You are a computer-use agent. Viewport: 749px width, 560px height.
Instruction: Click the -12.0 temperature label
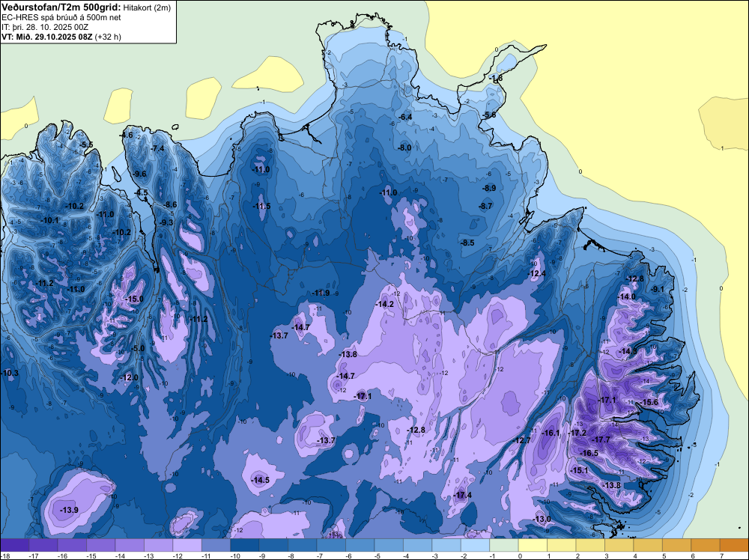pyautogui.click(x=129, y=377)
